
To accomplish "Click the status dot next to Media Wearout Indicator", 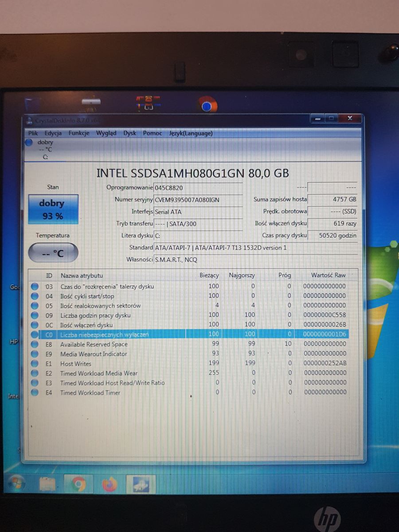I will (35, 354).
